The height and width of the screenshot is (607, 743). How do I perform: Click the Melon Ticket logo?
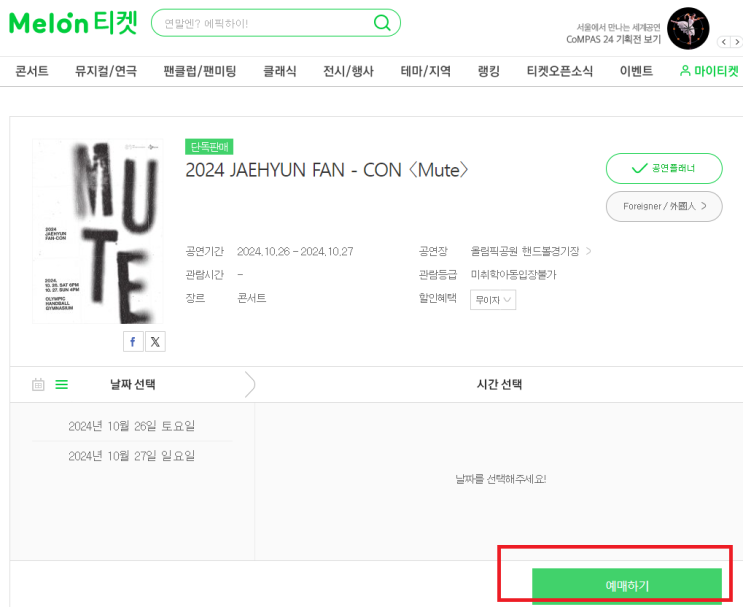pos(74,22)
